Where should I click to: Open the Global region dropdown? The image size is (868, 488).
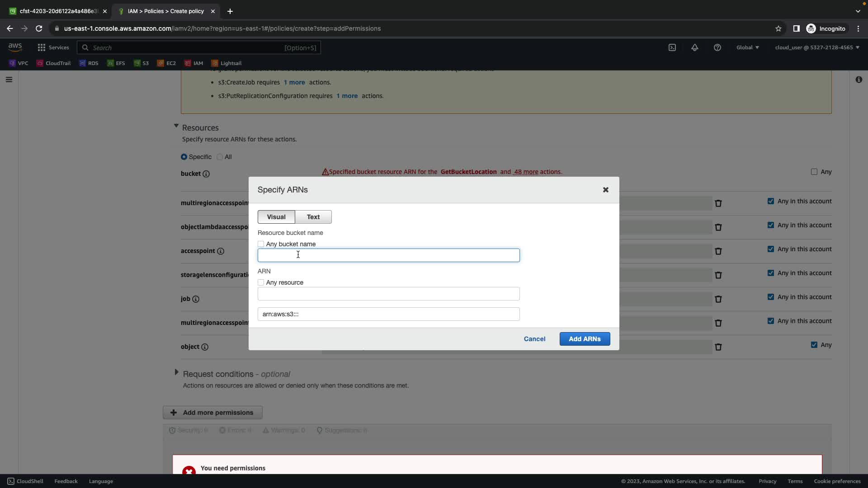(x=747, y=47)
